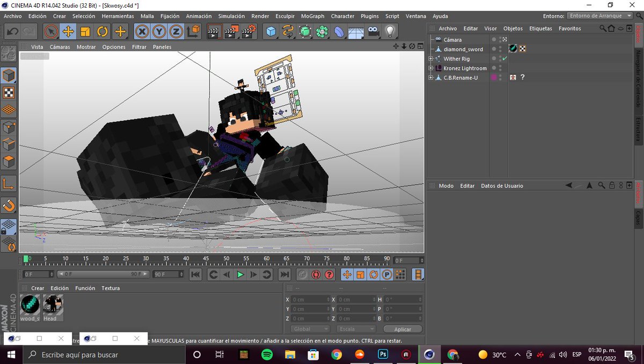
Task: Open the green array modeling objects icon
Action: (322, 32)
